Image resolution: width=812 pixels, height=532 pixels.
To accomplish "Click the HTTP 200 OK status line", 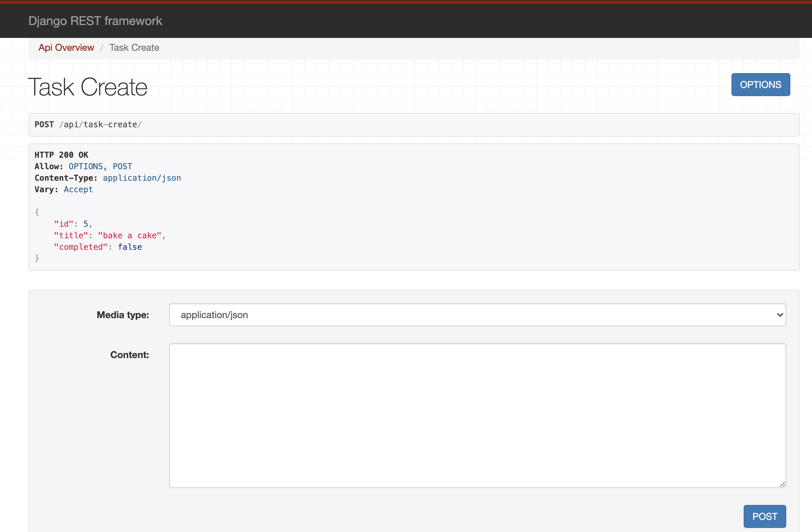I will point(62,155).
